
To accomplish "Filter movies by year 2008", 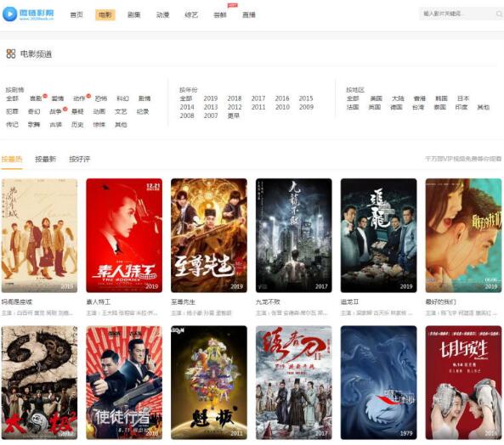I will pyautogui.click(x=187, y=115).
